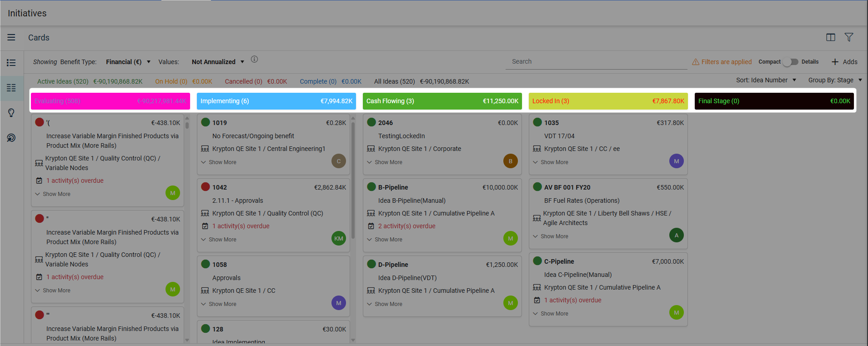
Task: Click the Implementing (6) blue column header
Action: point(276,101)
